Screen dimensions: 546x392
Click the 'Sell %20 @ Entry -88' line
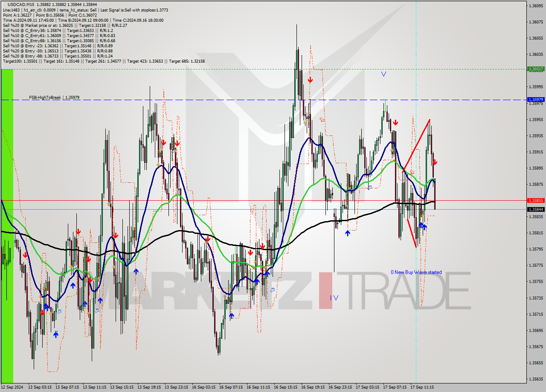coord(58,56)
